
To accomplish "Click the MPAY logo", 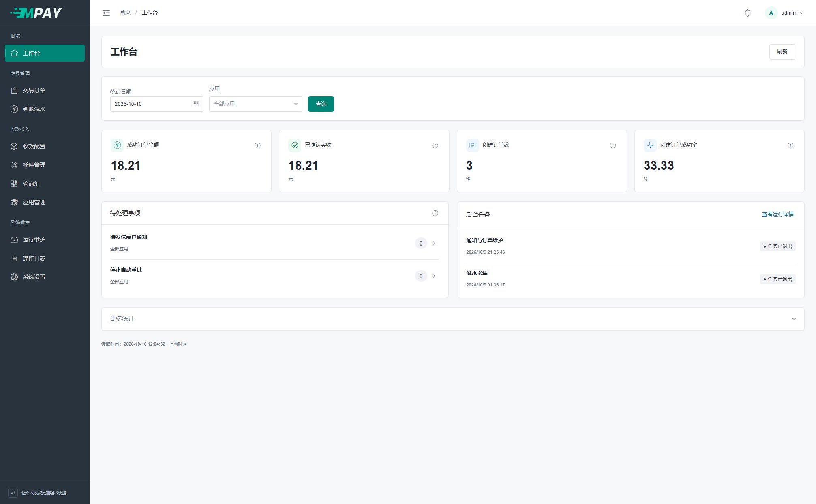I will 36,13.
